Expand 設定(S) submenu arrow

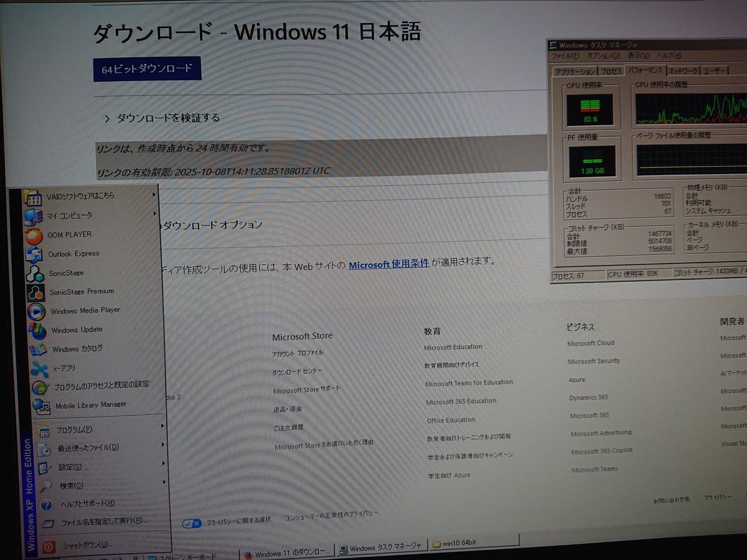point(164,463)
